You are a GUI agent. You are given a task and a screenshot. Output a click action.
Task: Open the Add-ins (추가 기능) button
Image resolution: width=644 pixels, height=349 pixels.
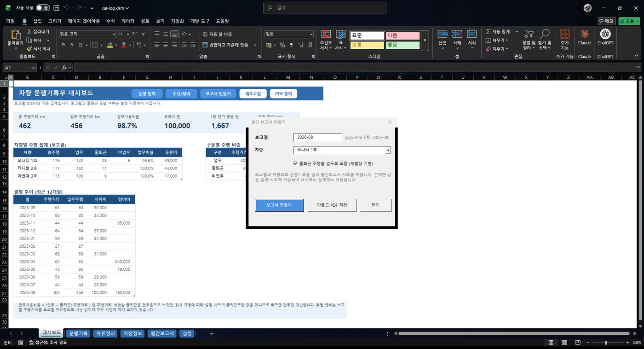coord(564,40)
